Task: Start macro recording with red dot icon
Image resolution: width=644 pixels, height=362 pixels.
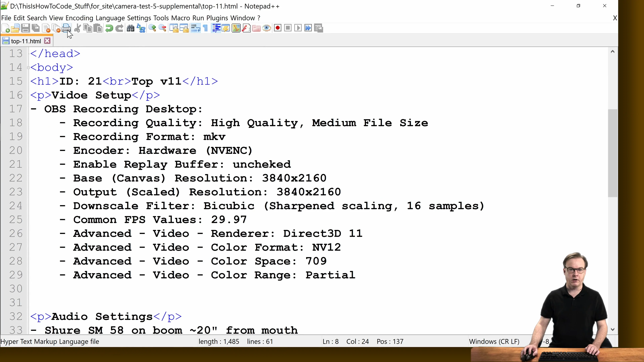Action: (x=278, y=28)
